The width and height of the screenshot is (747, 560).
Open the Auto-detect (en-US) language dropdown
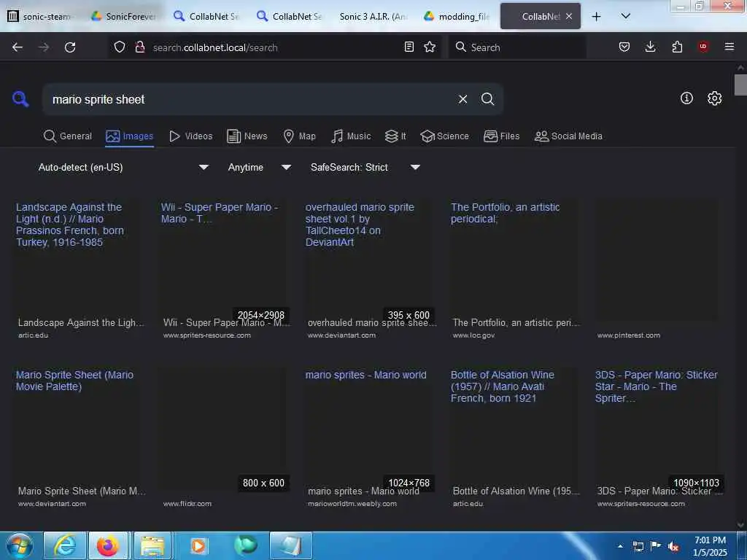[123, 167]
